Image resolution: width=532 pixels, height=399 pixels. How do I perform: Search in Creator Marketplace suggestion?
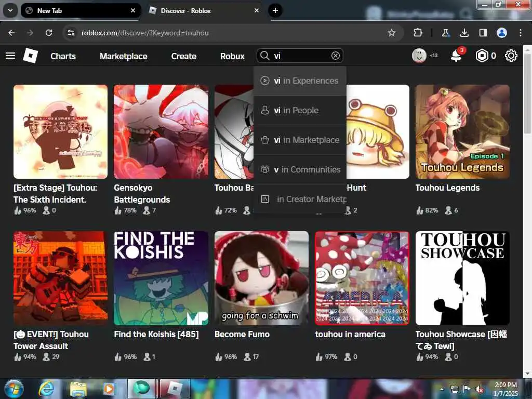300,199
